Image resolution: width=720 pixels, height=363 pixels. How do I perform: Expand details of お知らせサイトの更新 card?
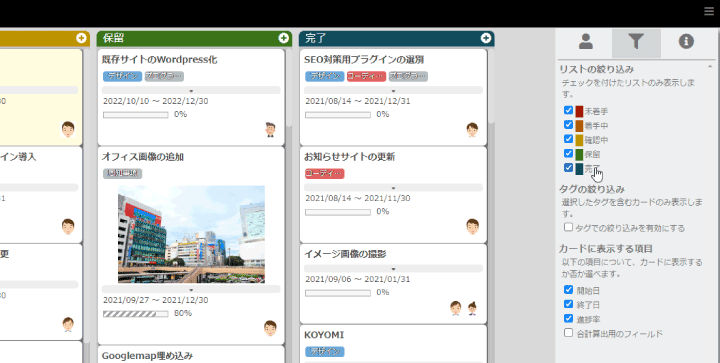(x=393, y=188)
